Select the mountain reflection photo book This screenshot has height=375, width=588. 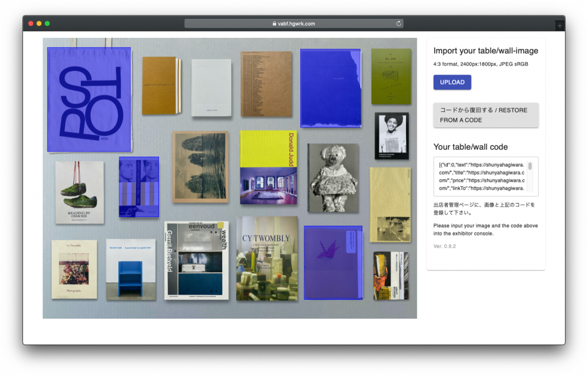point(200,167)
